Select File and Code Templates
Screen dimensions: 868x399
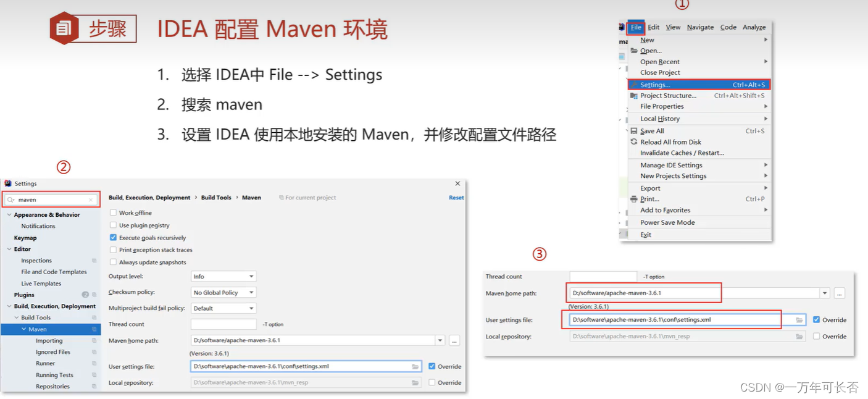[x=54, y=272]
